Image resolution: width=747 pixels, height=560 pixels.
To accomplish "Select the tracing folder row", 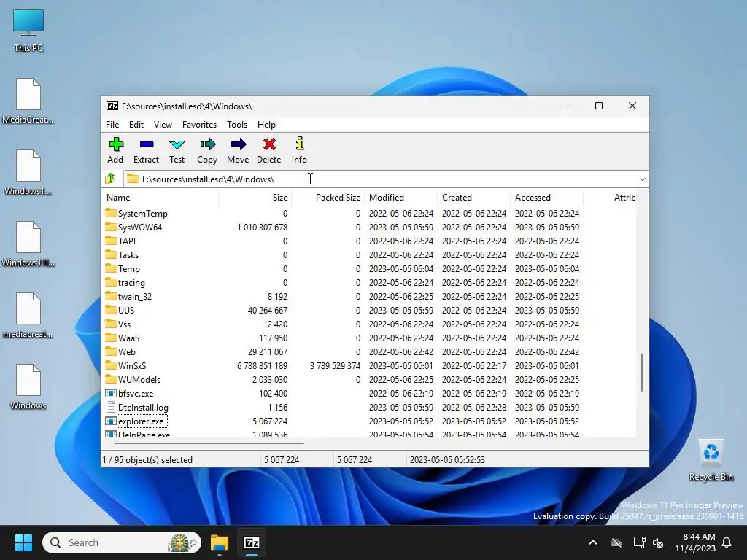I will pos(368,282).
